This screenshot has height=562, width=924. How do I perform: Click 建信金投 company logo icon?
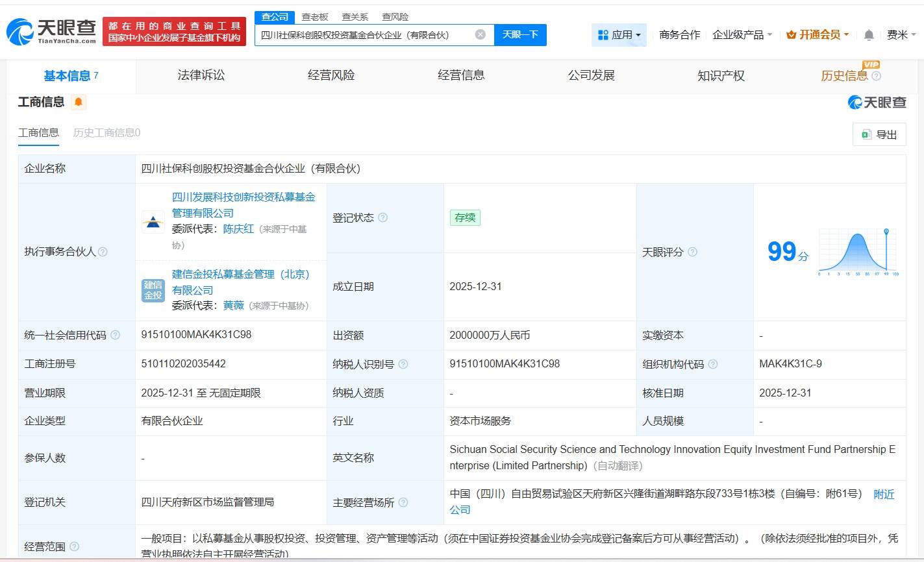point(153,289)
